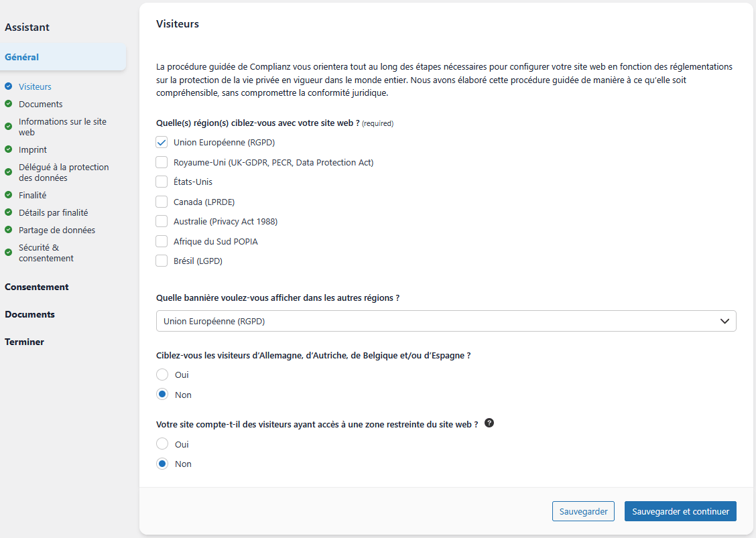The image size is (756, 538).
Task: Click the status icon beside Finalité
Action: point(7,195)
